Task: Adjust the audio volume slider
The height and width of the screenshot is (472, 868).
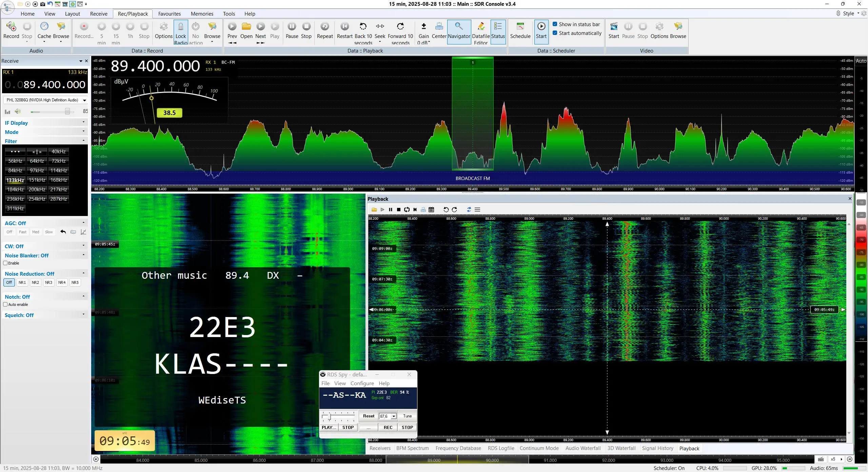Action: 67,111
